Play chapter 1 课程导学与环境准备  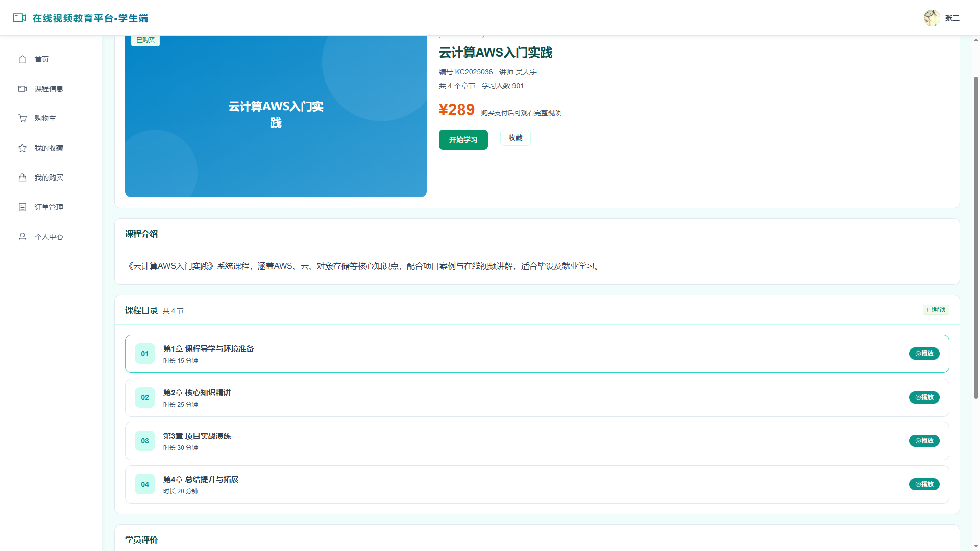click(924, 354)
